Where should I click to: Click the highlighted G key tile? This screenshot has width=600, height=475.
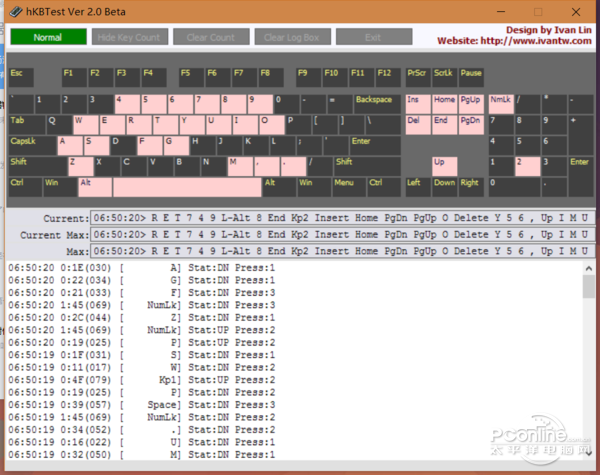[x=176, y=145]
